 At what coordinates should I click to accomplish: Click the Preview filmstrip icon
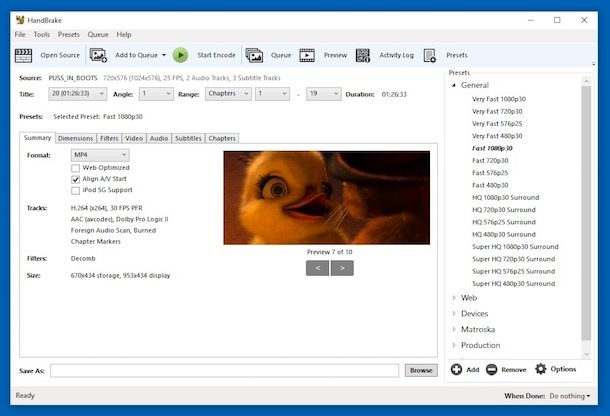(x=307, y=55)
